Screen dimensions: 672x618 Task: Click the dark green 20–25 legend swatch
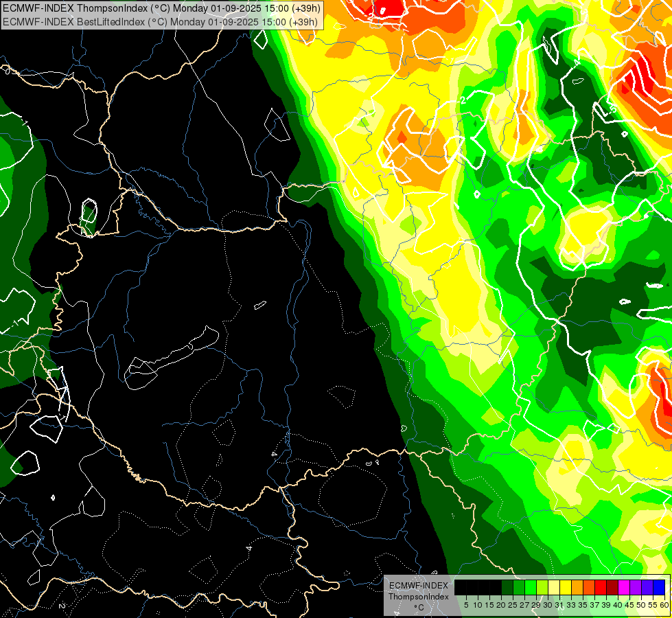click(507, 588)
